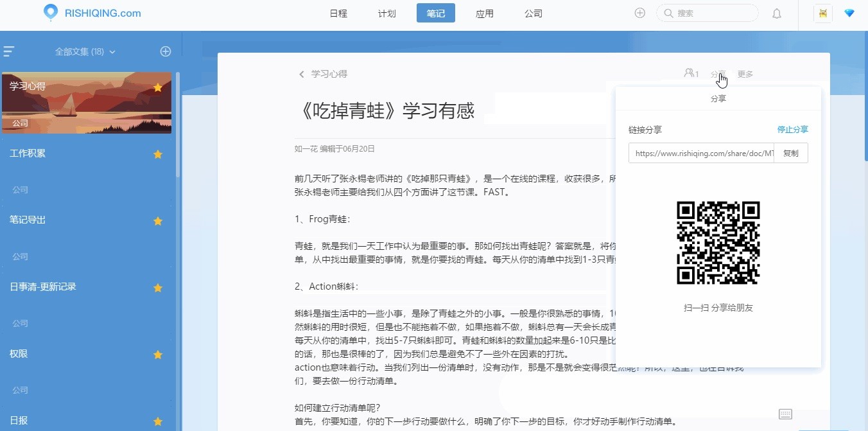Viewport: 868px width, 431px height.
Task: Click the share QR code
Action: [x=718, y=243]
